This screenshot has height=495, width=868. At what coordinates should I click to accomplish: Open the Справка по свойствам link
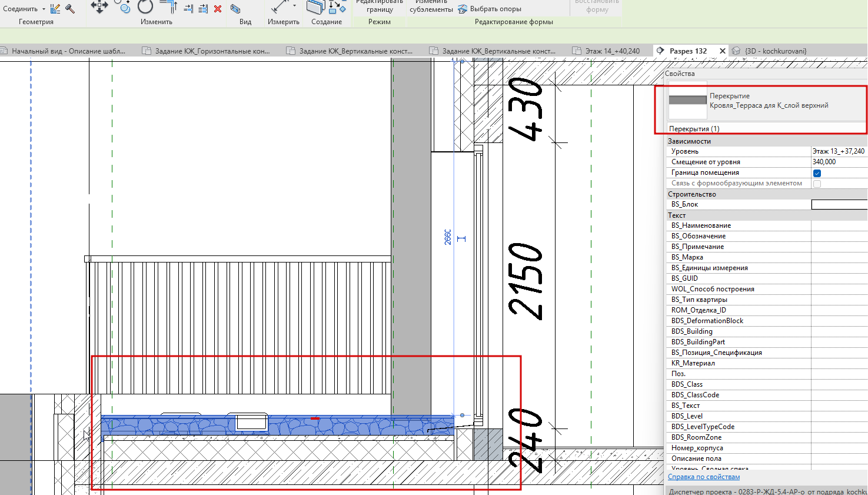704,477
